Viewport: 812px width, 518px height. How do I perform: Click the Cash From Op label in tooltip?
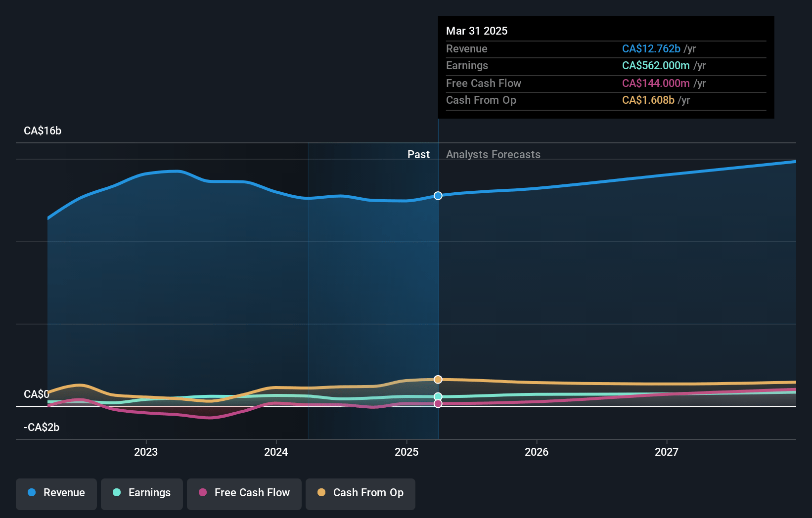tap(481, 100)
